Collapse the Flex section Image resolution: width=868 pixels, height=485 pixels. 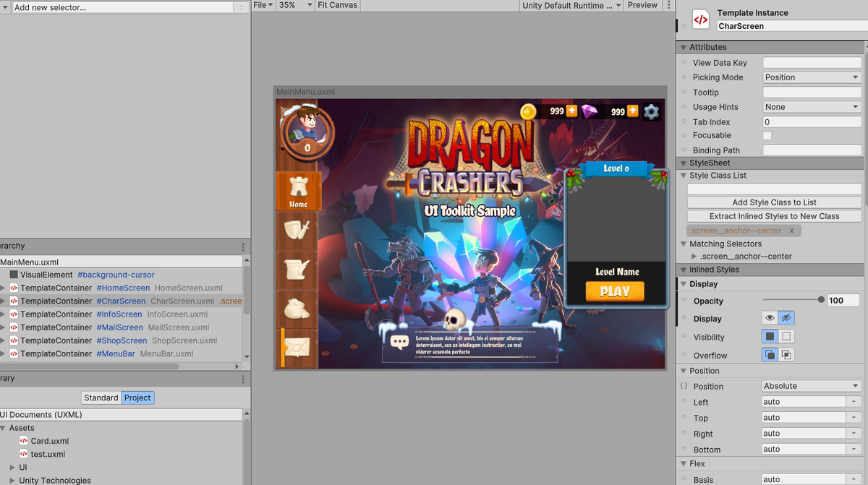[683, 464]
